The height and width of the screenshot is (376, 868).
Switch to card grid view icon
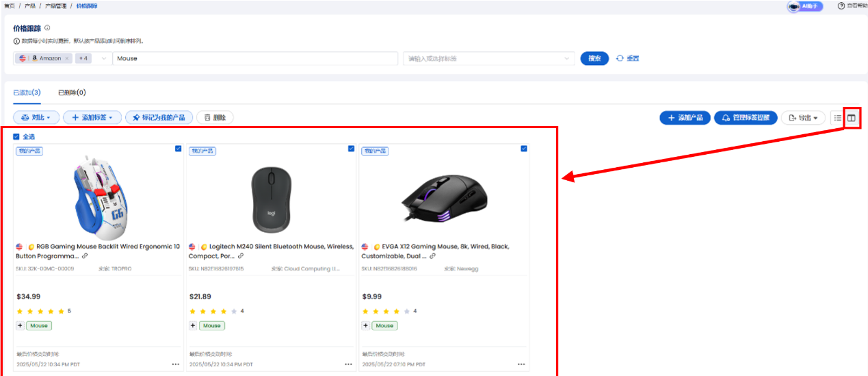pyautogui.click(x=852, y=118)
